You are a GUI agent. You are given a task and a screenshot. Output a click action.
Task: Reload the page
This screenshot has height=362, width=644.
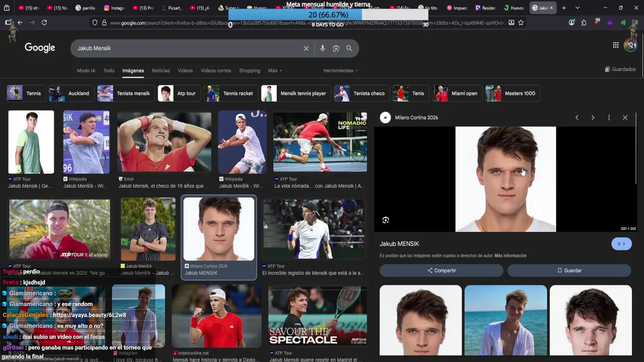click(x=44, y=23)
